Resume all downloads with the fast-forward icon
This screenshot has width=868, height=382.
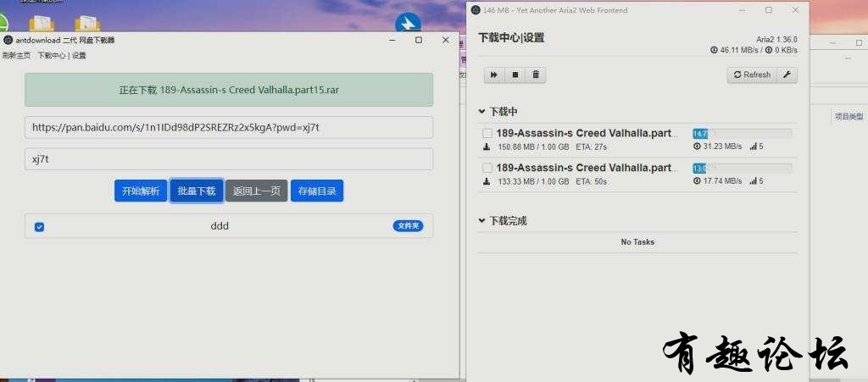click(x=494, y=75)
